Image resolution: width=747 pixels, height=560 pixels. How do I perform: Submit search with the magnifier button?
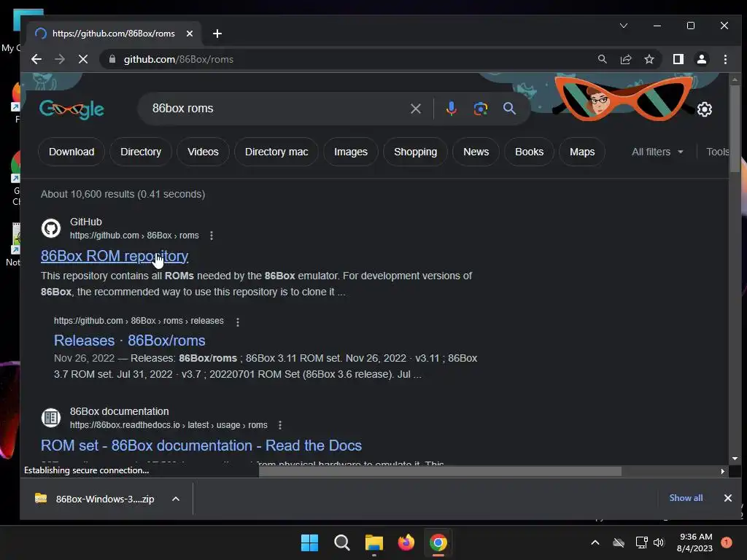(x=509, y=109)
